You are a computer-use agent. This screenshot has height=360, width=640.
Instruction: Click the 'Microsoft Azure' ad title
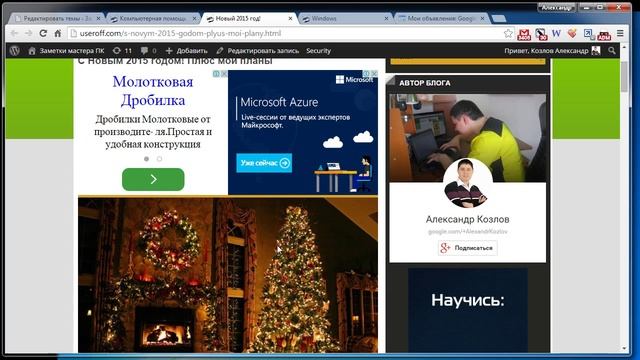279,102
